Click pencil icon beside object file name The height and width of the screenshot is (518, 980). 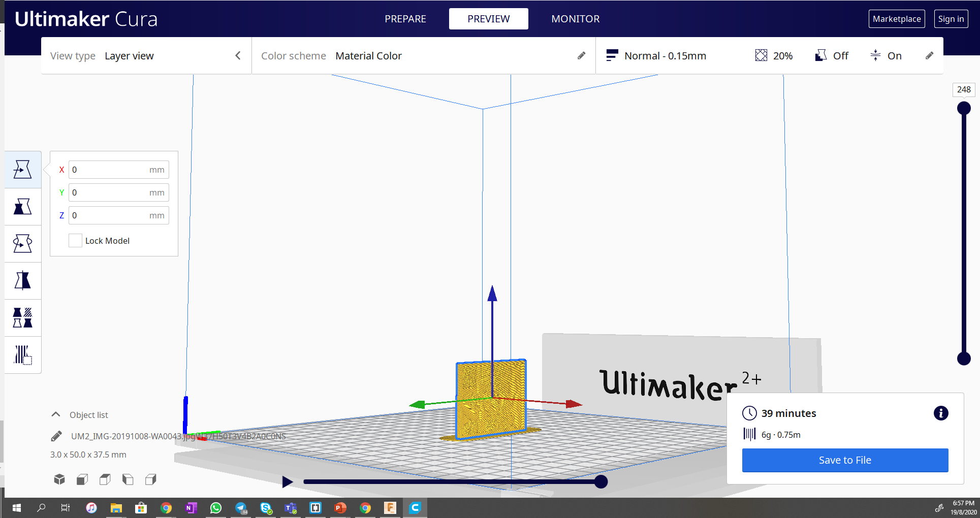pyautogui.click(x=56, y=436)
